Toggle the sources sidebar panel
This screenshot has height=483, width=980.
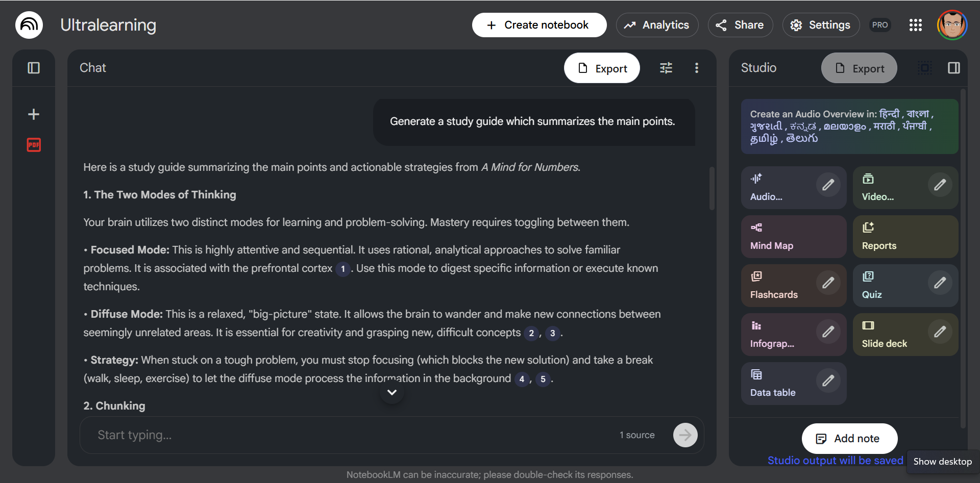pos(34,68)
